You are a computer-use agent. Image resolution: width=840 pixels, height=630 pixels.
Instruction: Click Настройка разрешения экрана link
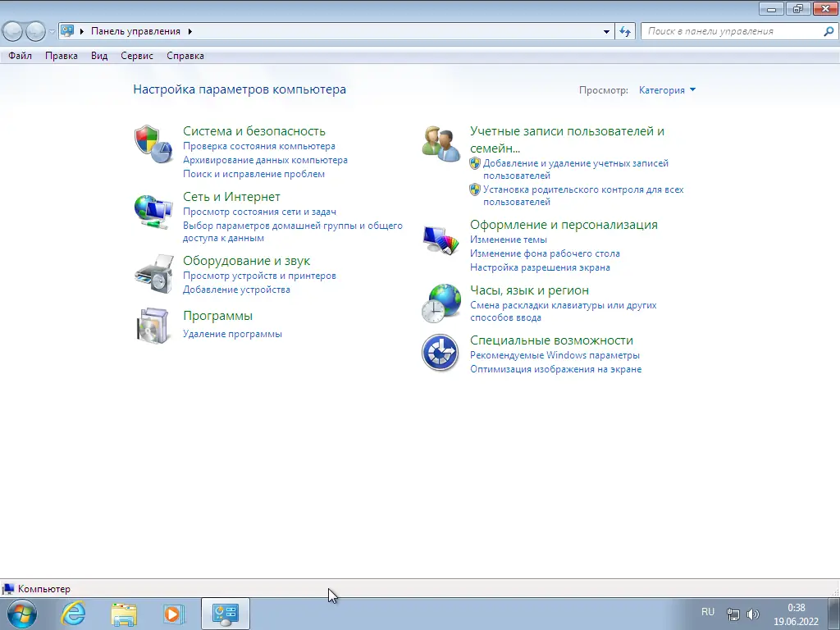(x=540, y=267)
